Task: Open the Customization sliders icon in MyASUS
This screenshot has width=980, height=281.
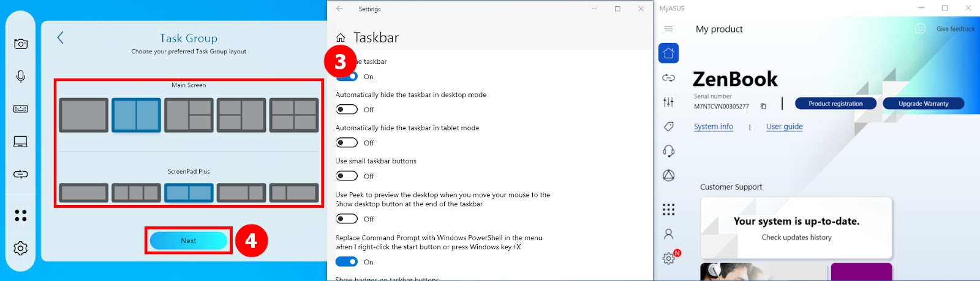Action: 668,102
